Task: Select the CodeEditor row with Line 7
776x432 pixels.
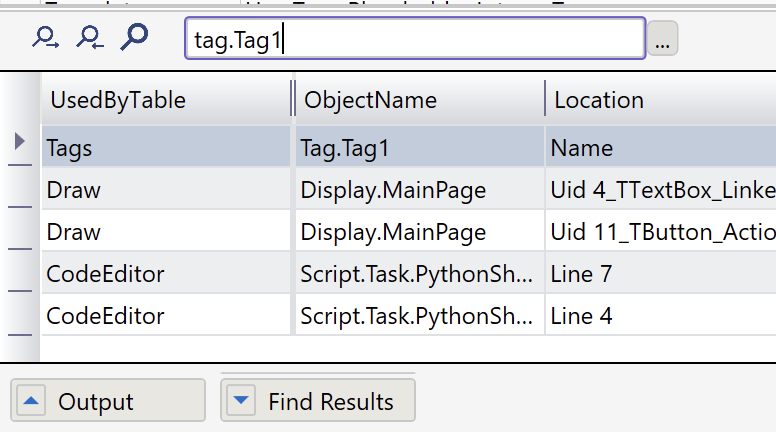Action: [165, 274]
